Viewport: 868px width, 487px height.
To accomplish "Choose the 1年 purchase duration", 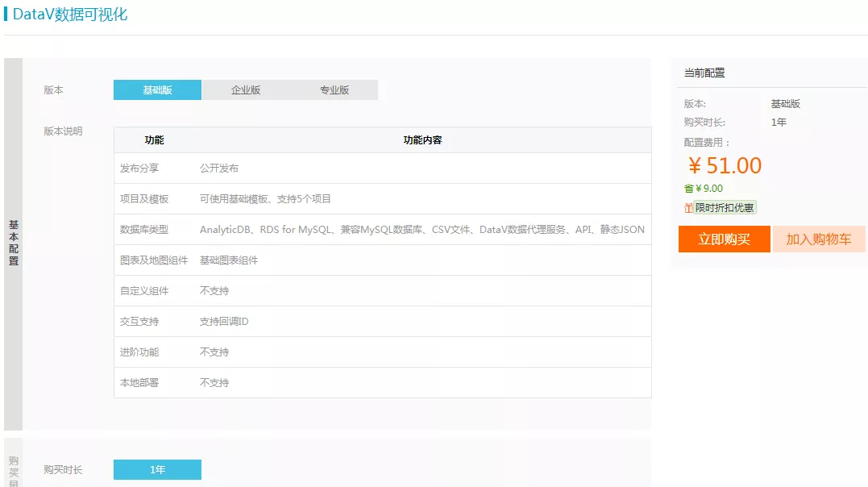I will [157, 469].
